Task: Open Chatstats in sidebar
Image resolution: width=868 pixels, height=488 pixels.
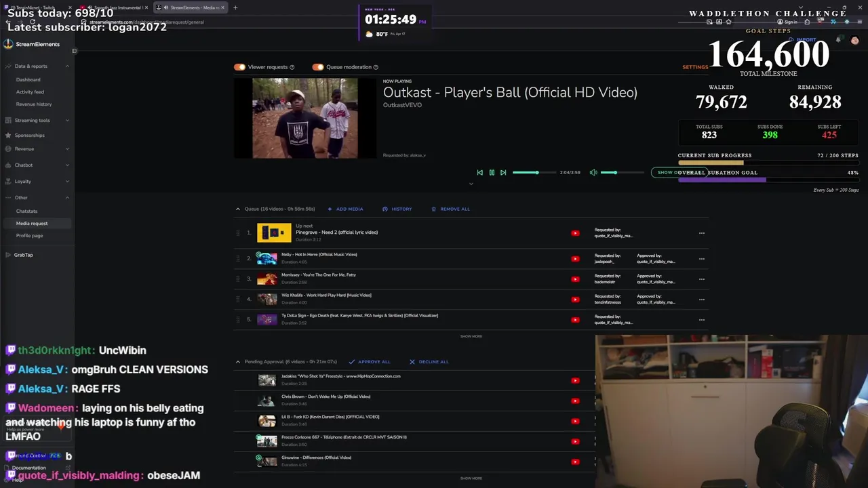Action: click(27, 211)
